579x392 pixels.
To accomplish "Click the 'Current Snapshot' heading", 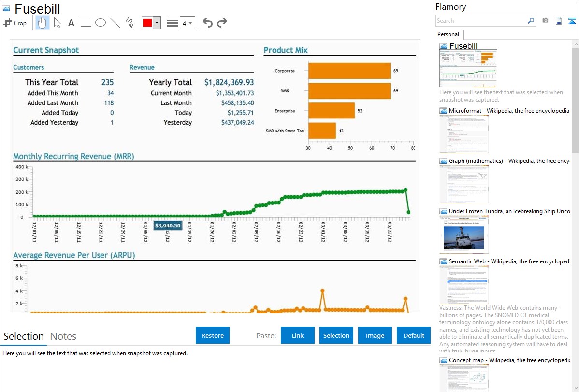I will coord(46,50).
